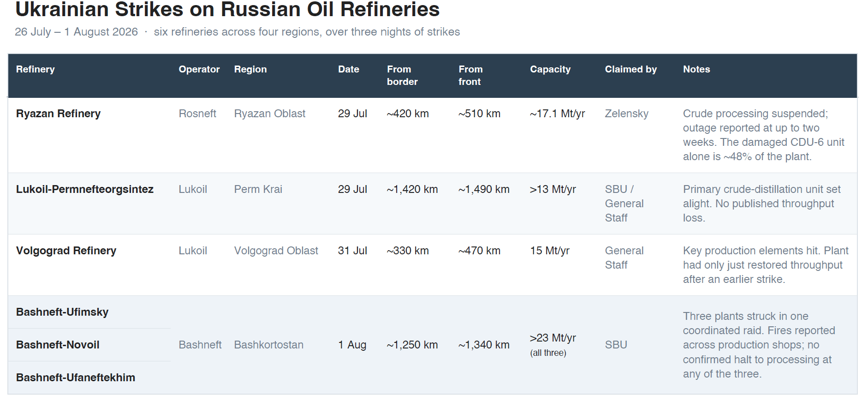Click the 'Date' column header

pyautogui.click(x=349, y=69)
